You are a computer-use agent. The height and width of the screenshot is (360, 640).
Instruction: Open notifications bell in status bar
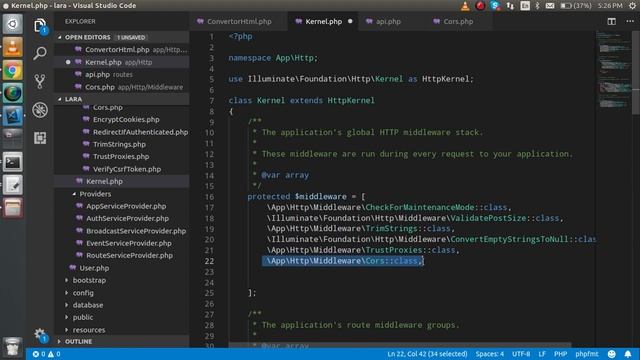click(628, 354)
